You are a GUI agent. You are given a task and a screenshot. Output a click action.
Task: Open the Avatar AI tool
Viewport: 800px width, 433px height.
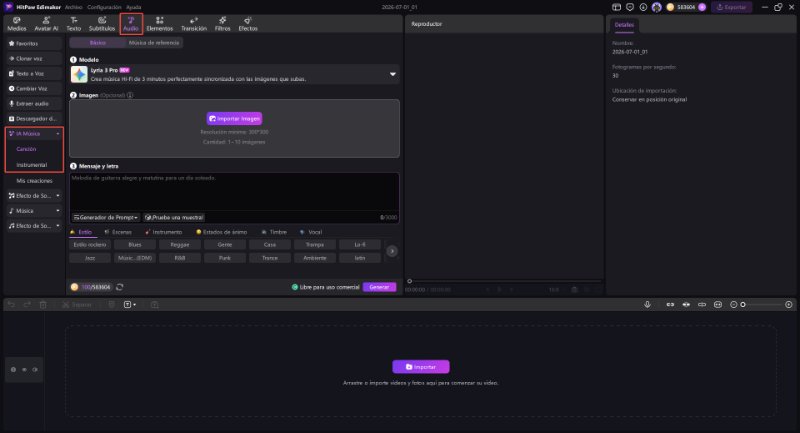point(46,23)
